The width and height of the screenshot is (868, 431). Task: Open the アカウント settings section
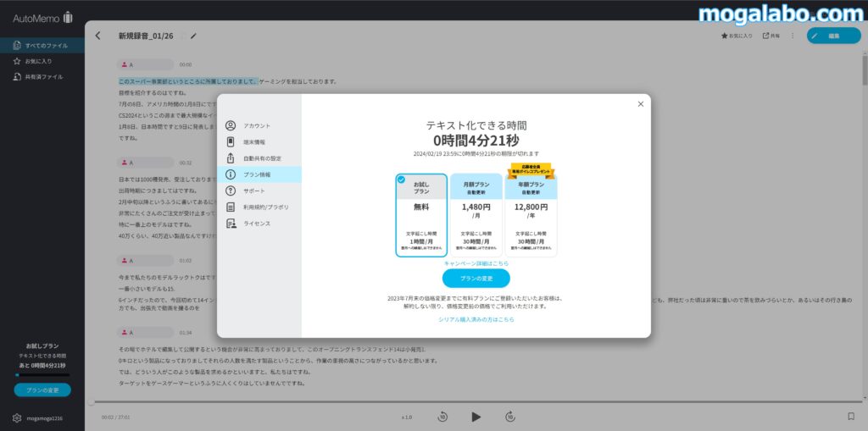coord(257,125)
